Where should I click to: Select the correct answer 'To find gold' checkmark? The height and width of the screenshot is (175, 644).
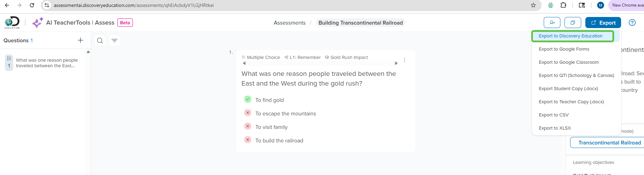tap(248, 99)
